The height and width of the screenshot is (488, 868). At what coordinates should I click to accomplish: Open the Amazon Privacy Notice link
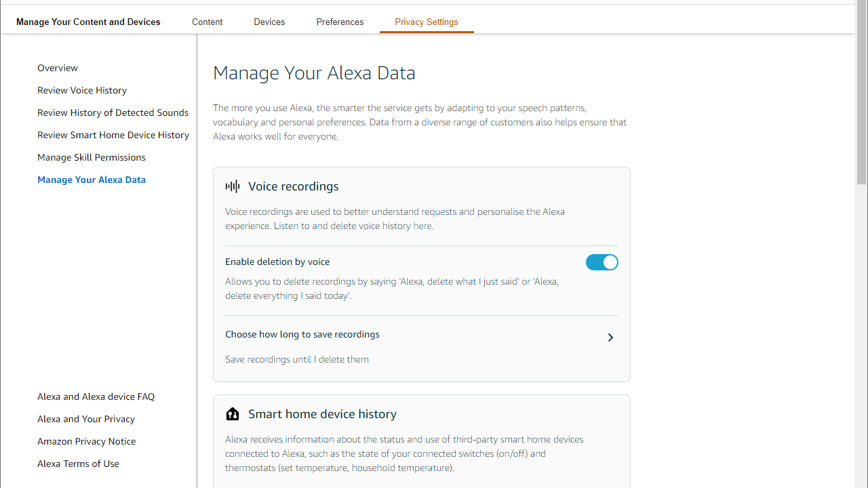pos(86,441)
